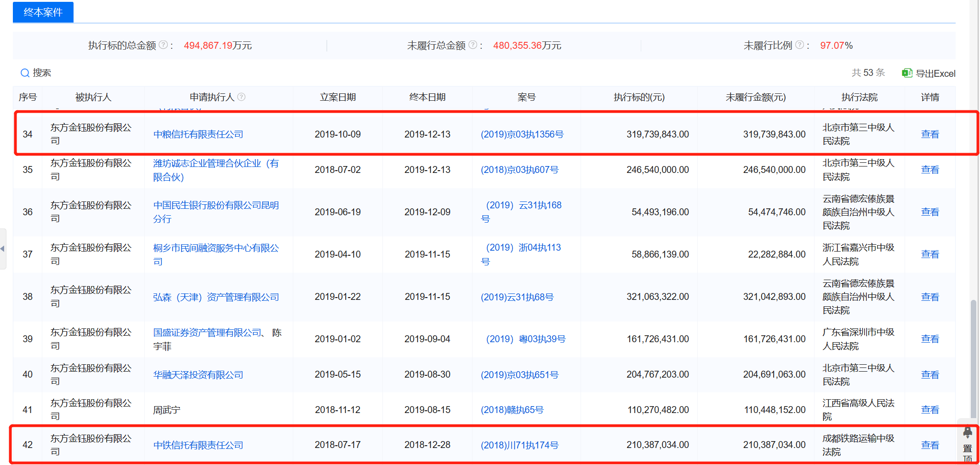
Task: Click 查看 for row 39
Action: [930, 339]
